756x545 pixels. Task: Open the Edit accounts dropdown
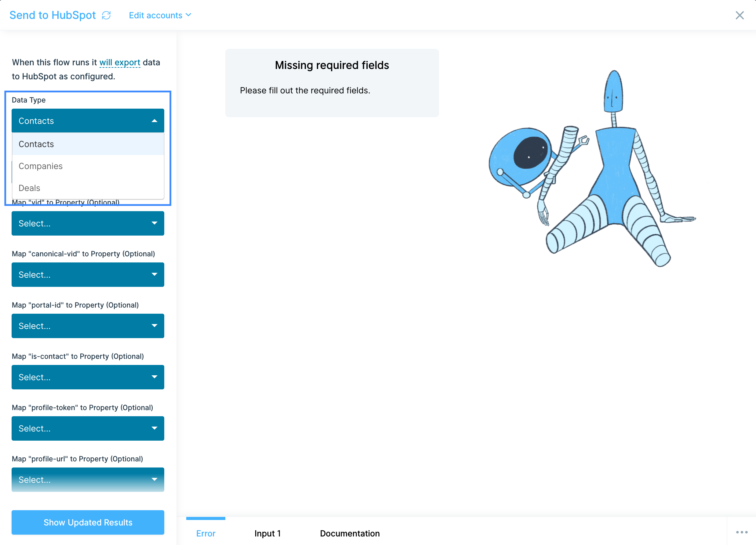[160, 15]
